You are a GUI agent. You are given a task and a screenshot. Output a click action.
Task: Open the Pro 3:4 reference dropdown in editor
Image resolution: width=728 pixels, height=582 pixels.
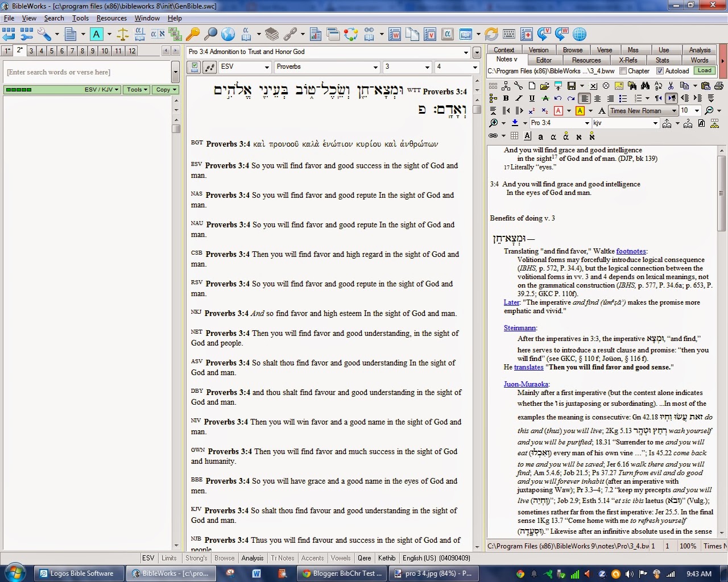(587, 123)
